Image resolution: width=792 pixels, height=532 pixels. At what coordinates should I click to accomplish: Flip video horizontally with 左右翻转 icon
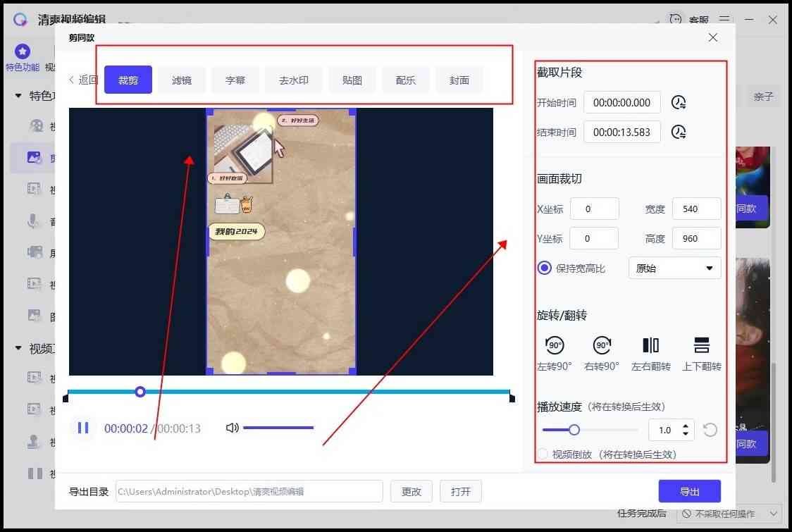coord(650,345)
